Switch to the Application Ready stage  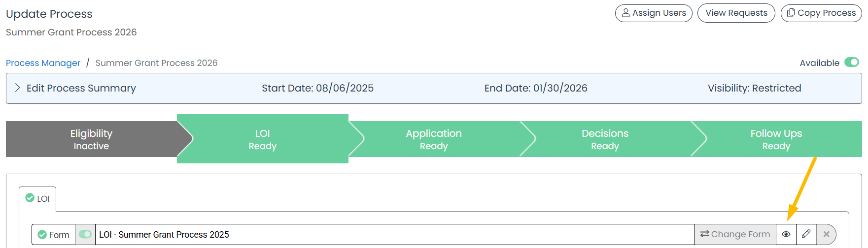point(434,139)
